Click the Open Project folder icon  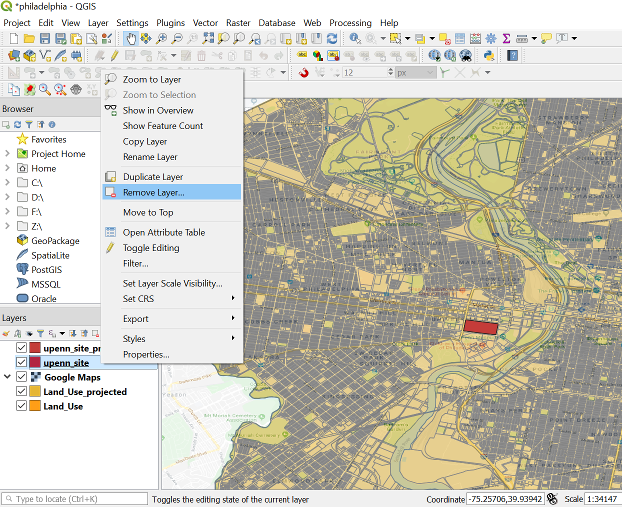coord(29,39)
